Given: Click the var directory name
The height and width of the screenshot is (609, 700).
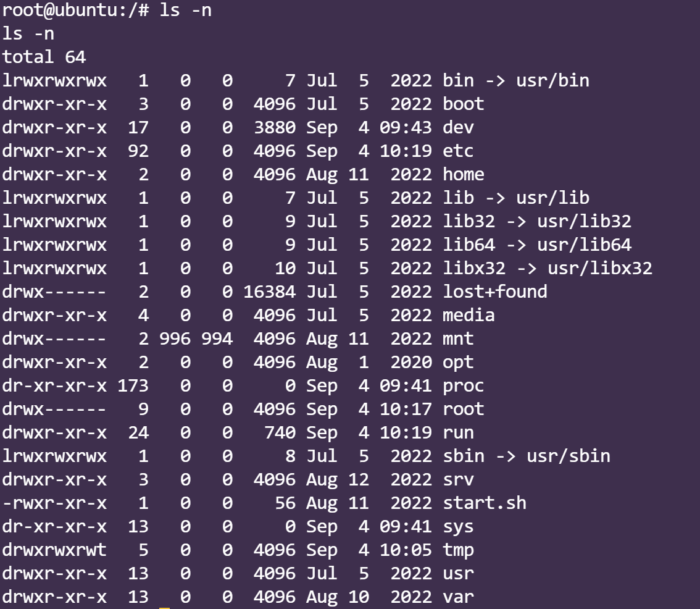Looking at the screenshot, I should (x=458, y=597).
